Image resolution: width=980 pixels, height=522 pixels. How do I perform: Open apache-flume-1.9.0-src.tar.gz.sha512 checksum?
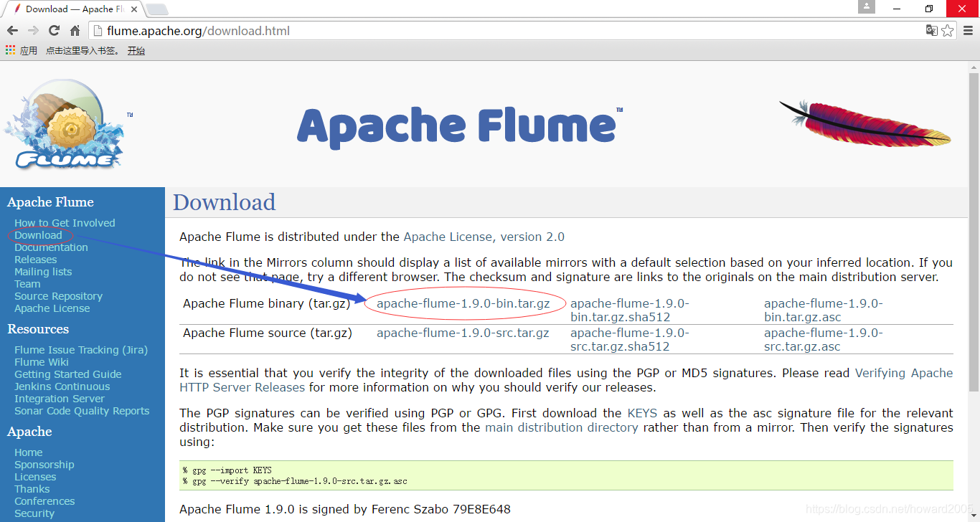[629, 339]
